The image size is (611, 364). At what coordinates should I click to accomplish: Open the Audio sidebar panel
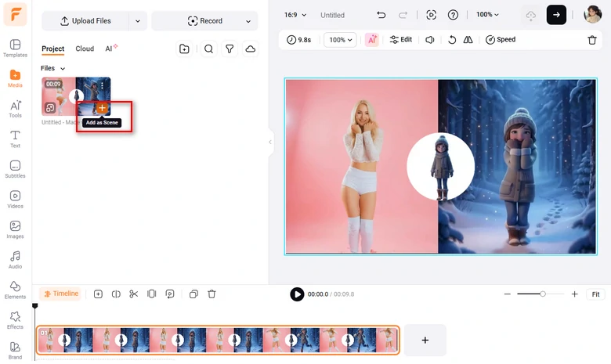[x=15, y=260]
